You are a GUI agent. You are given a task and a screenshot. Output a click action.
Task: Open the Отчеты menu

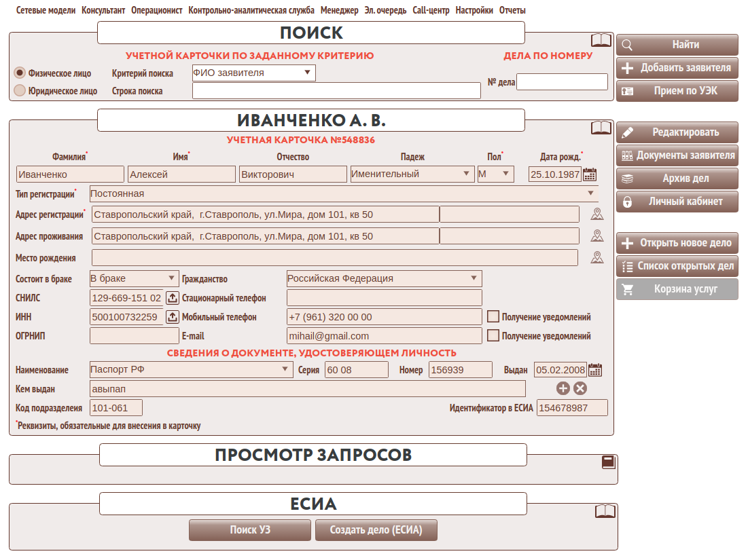[512, 10]
